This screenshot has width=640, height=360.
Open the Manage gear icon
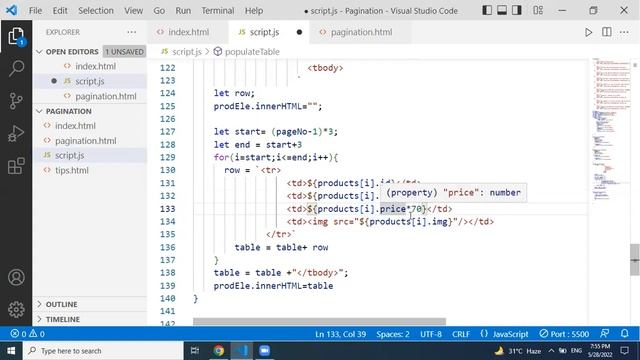(16, 309)
